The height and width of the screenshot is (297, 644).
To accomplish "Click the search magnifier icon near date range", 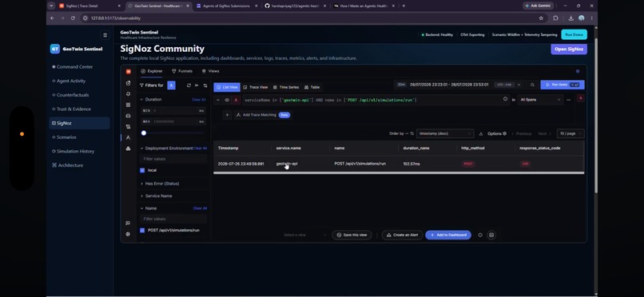I will [x=532, y=85].
